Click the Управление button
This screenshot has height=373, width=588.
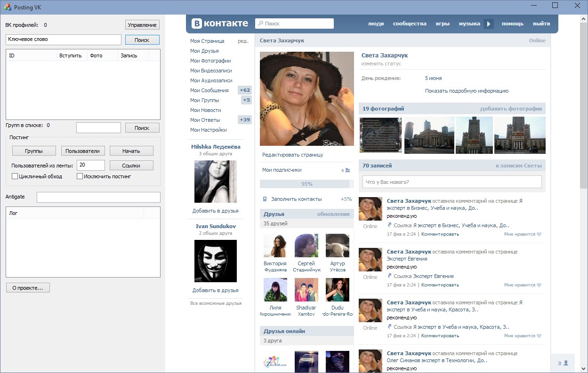coord(142,25)
